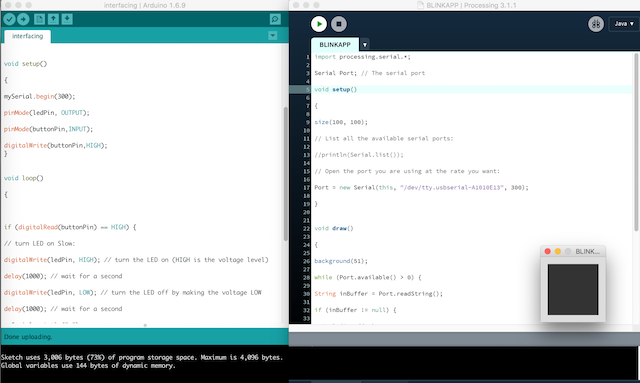
Task: Click the 'Serial Port; // The serial port' line
Action: pos(369,73)
